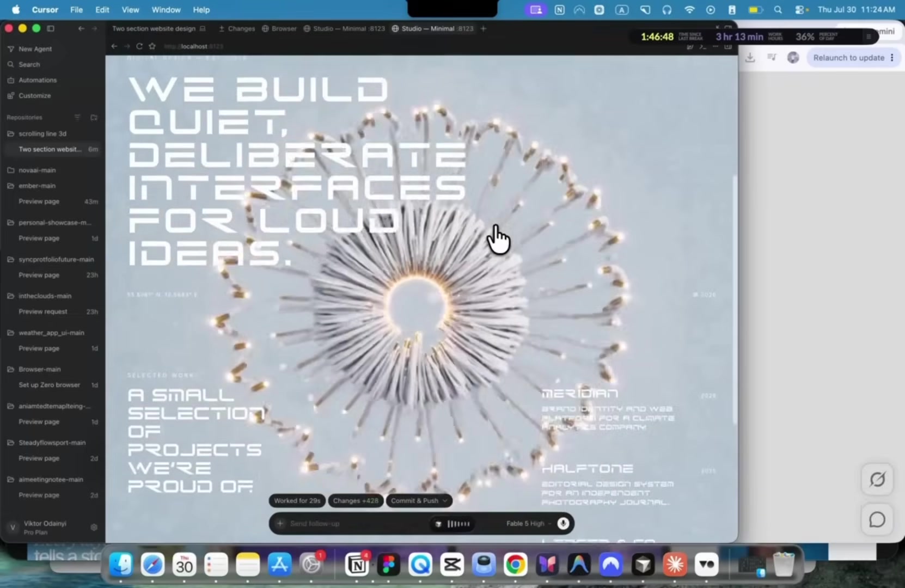Open Notion from the Dock
Screen dimensions: 905x588
[357, 565]
